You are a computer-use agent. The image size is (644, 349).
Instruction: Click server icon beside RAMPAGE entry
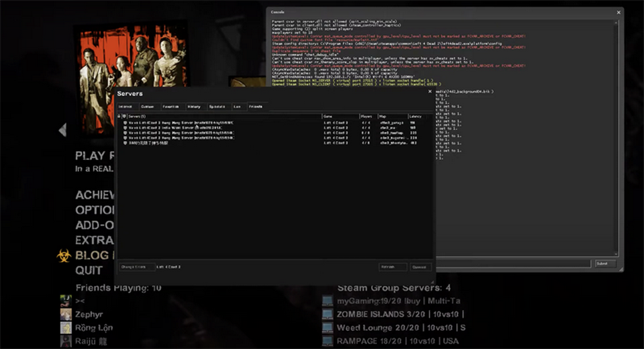click(x=327, y=341)
